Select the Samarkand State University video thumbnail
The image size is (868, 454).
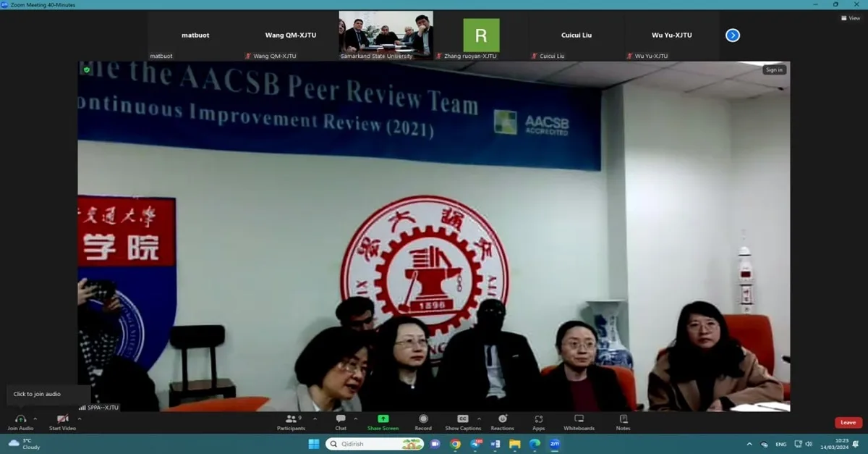click(x=386, y=35)
